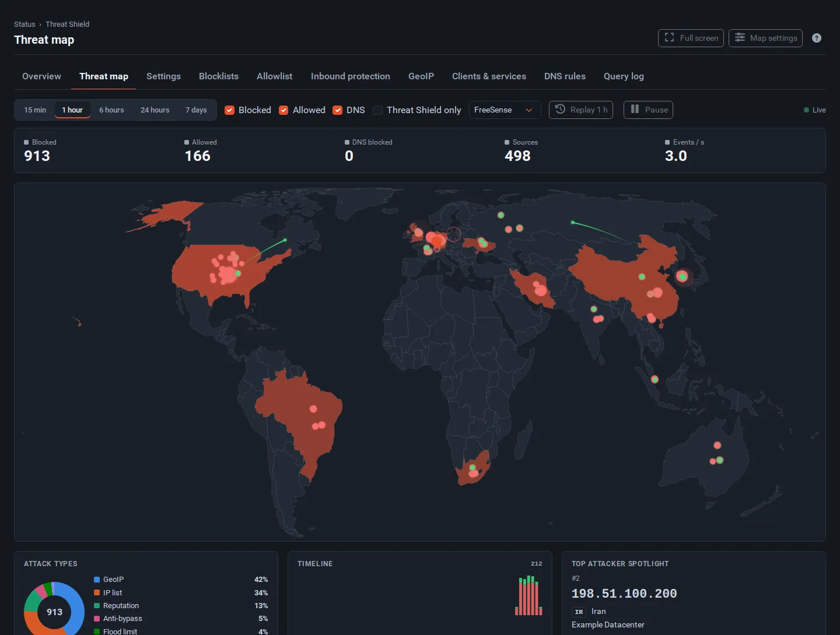
Task: Open the GeoIP tab
Action: [421, 76]
